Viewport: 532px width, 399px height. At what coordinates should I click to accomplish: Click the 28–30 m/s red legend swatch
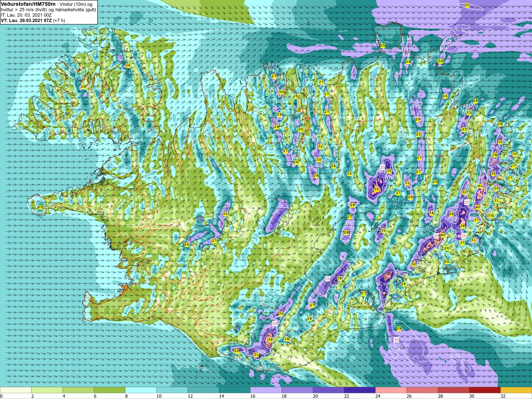453,390
